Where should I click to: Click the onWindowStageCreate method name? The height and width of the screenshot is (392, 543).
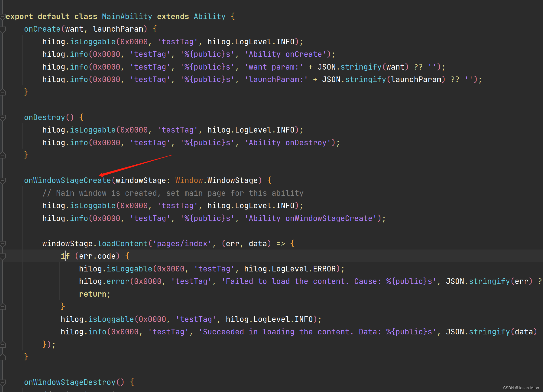point(68,180)
